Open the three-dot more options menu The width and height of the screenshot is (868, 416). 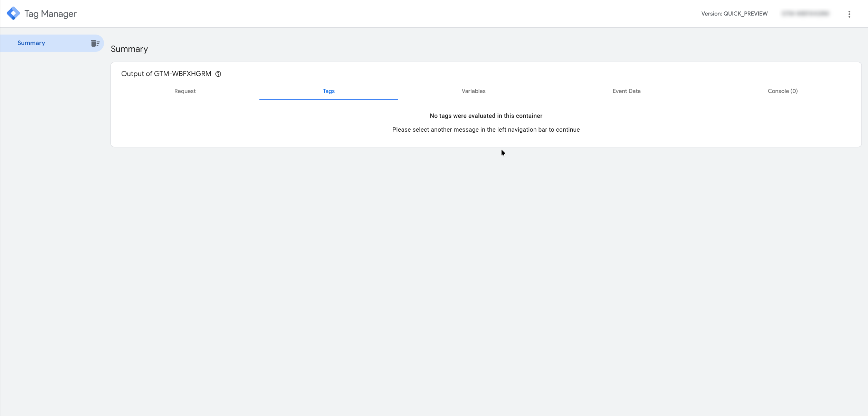click(x=849, y=14)
